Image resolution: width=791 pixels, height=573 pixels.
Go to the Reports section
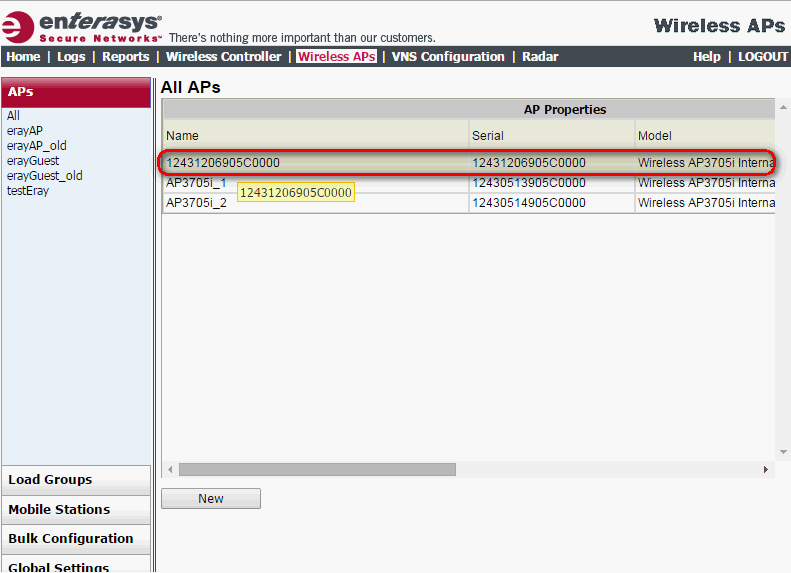126,56
